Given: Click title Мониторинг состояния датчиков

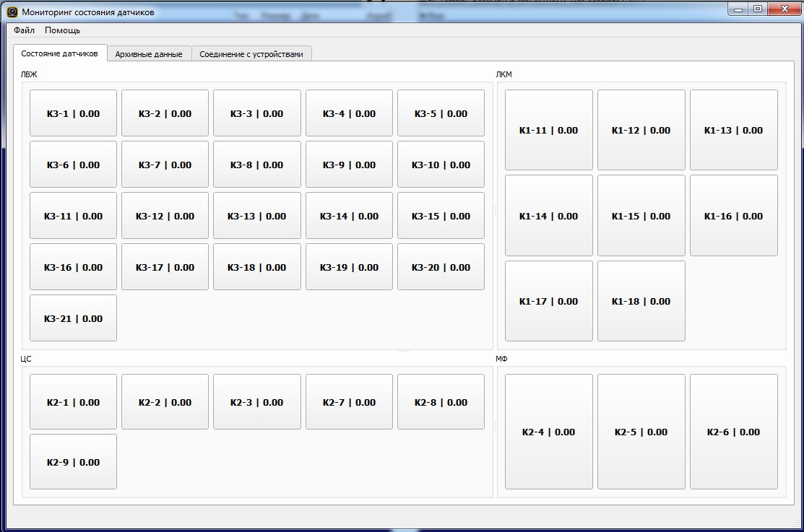Looking at the screenshot, I should coord(87,12).
